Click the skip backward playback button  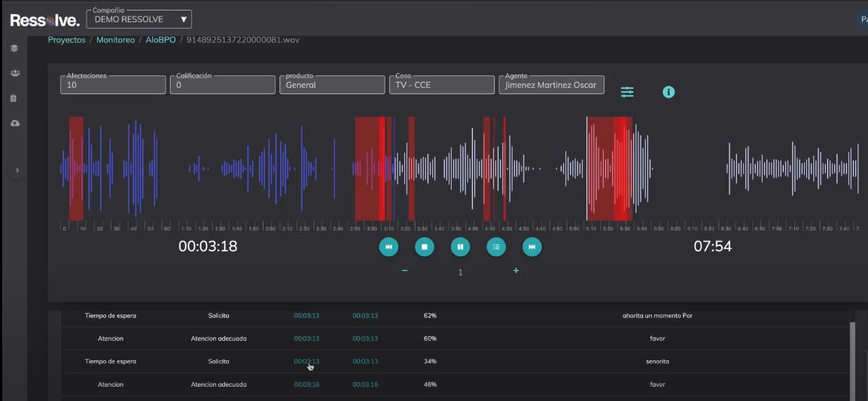click(388, 246)
